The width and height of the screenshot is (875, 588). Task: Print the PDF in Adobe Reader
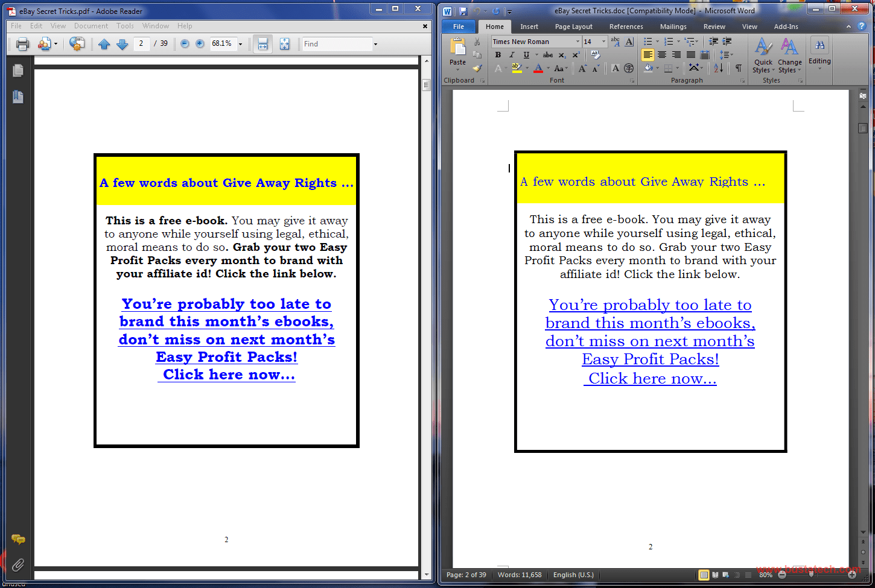[x=23, y=44]
